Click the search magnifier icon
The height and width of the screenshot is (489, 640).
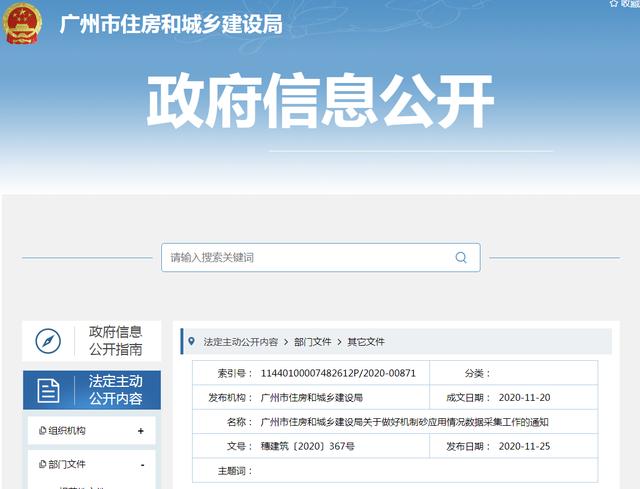[x=461, y=258]
